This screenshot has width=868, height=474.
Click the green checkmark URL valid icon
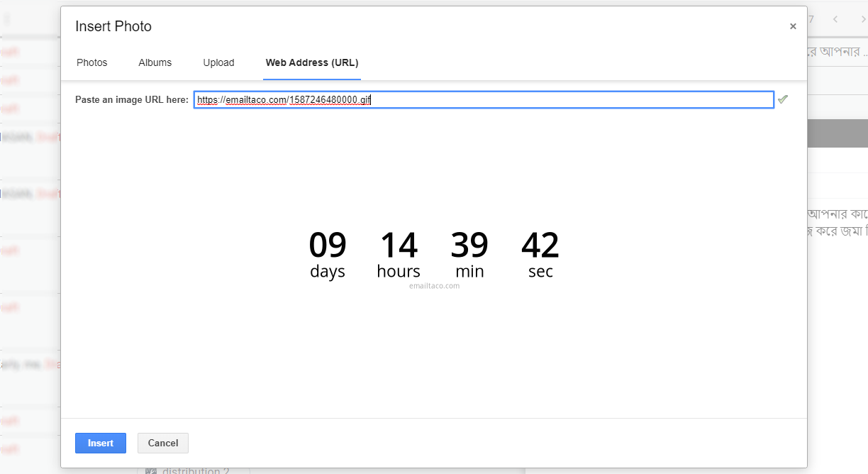(782, 100)
